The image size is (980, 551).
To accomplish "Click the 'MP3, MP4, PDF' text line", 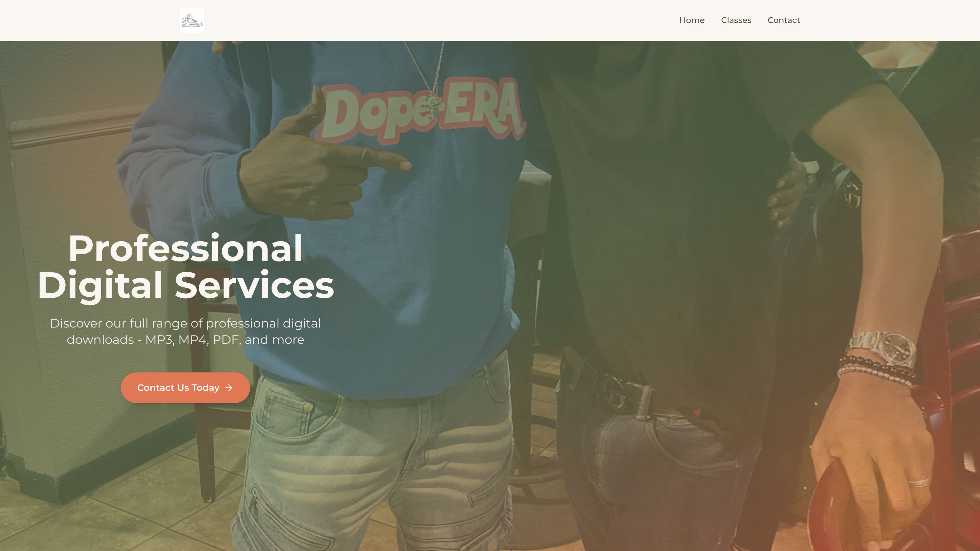I will pyautogui.click(x=186, y=340).
